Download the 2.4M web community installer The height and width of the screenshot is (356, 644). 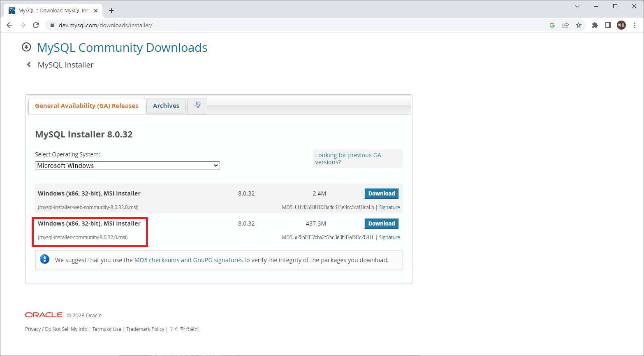(x=381, y=193)
